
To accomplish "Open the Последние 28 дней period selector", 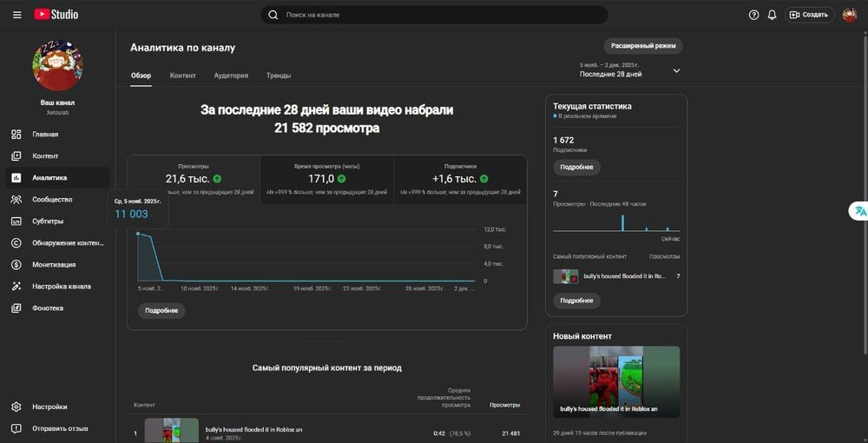I will (x=630, y=69).
